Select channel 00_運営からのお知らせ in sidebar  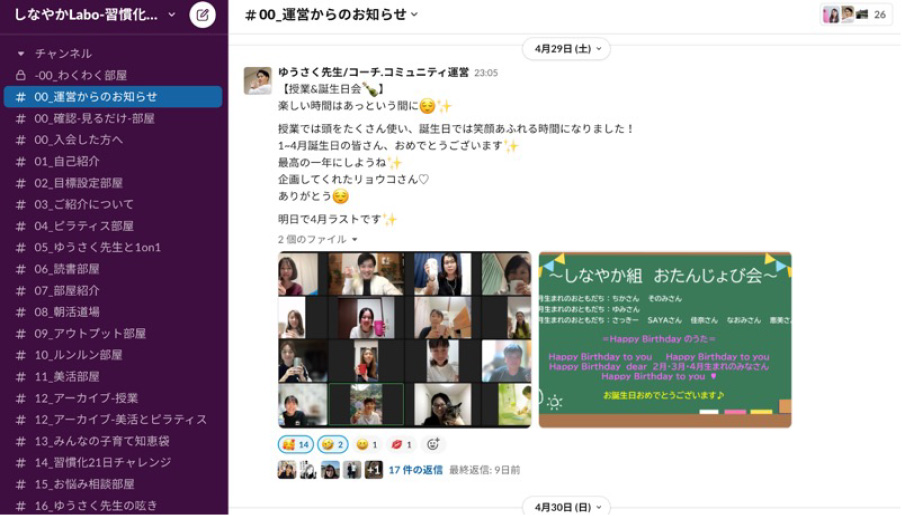[113, 97]
